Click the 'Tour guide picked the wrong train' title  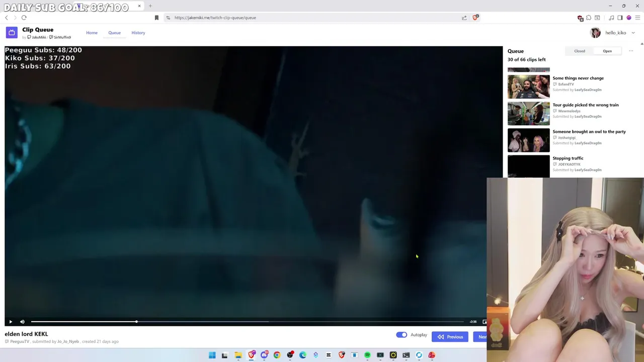pos(586,105)
